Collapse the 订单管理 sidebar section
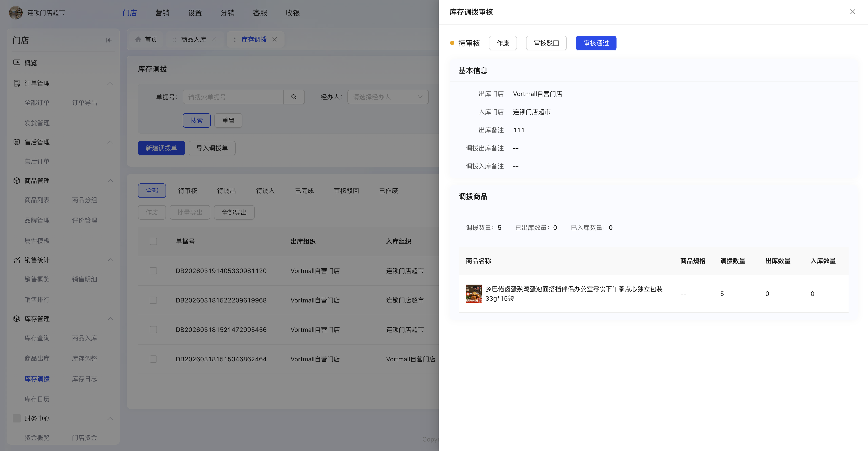 click(110, 83)
